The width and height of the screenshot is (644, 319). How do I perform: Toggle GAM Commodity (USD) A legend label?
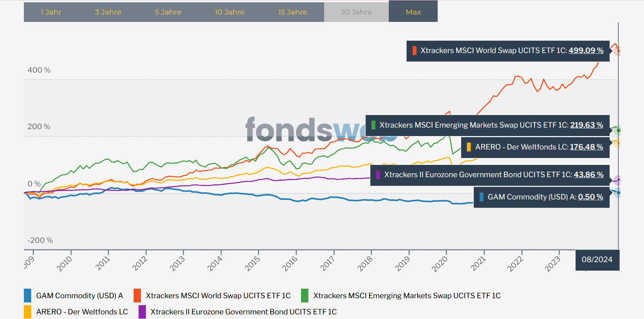pos(79,296)
